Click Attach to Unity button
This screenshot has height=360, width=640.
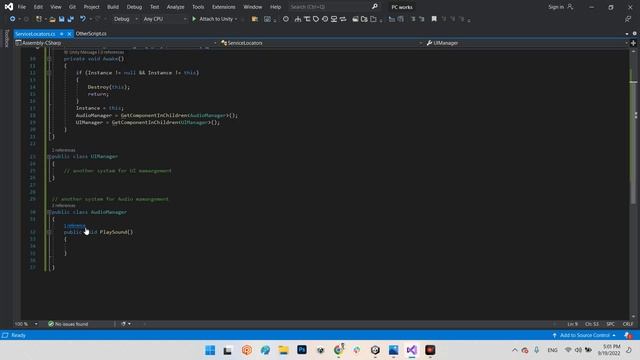215,19
